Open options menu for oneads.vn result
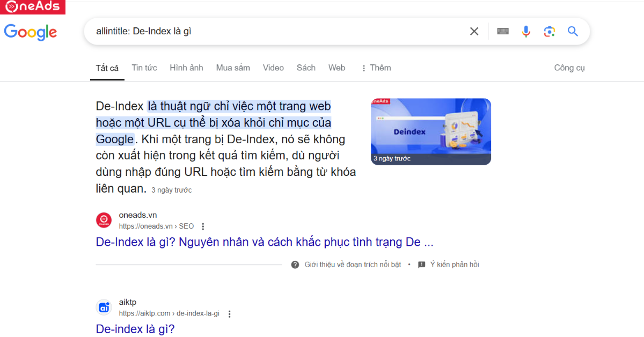This screenshot has width=644, height=337. (x=203, y=226)
